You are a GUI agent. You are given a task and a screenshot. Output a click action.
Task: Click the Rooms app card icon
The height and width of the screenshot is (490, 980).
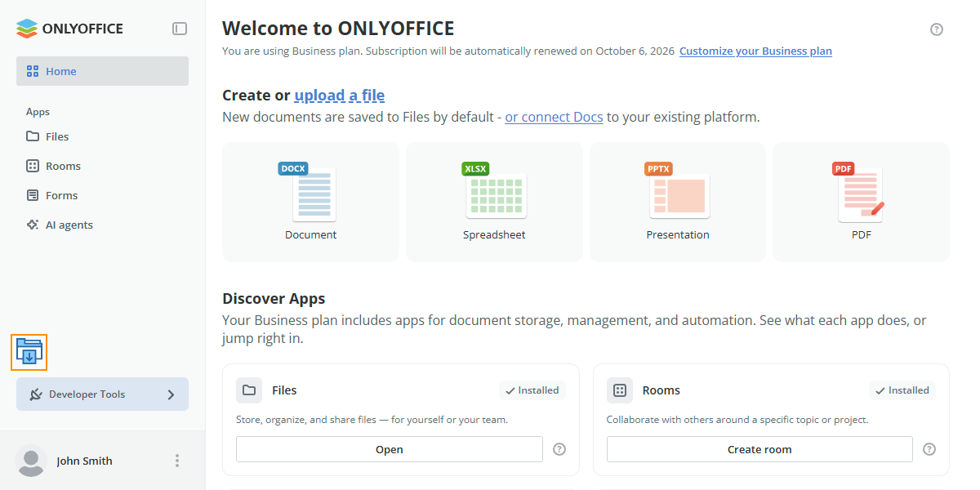[620, 390]
